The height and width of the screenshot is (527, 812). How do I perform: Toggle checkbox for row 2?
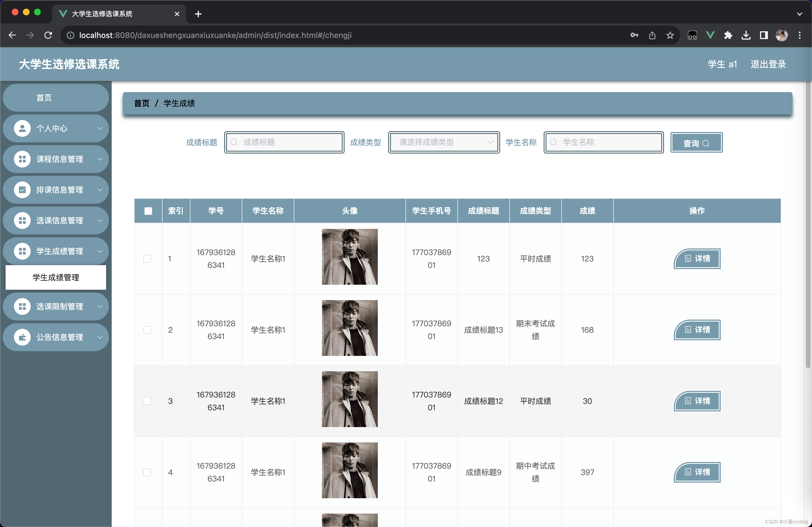click(147, 329)
